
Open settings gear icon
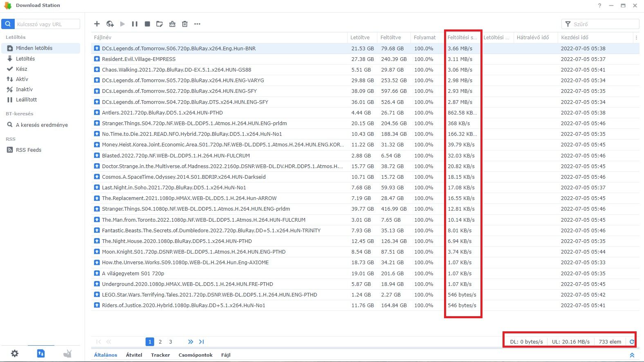coord(15,353)
